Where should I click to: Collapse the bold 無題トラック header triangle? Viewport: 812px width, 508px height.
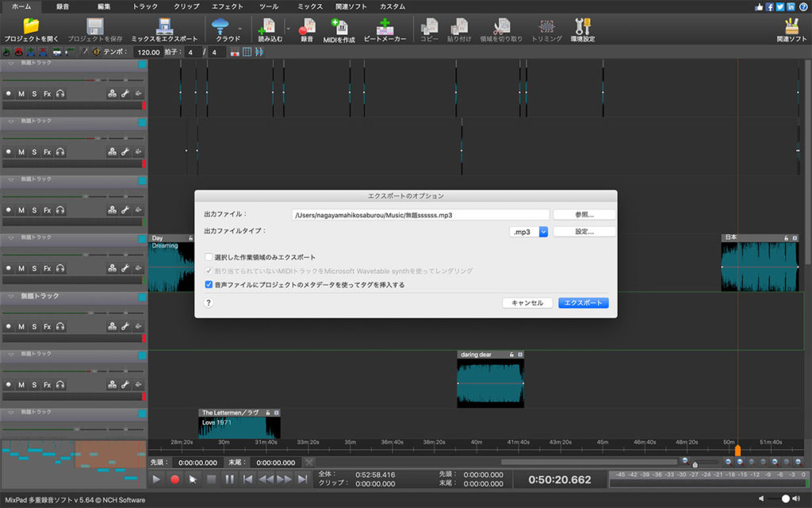10,296
